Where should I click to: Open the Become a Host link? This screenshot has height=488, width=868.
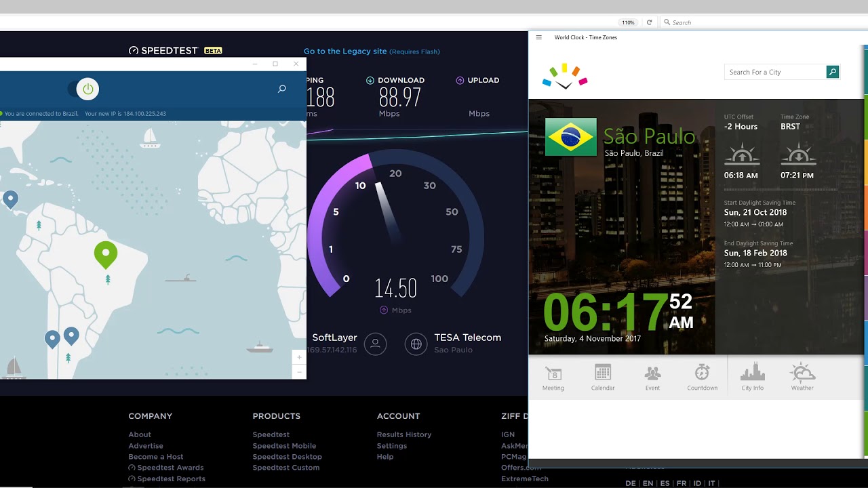(x=156, y=457)
